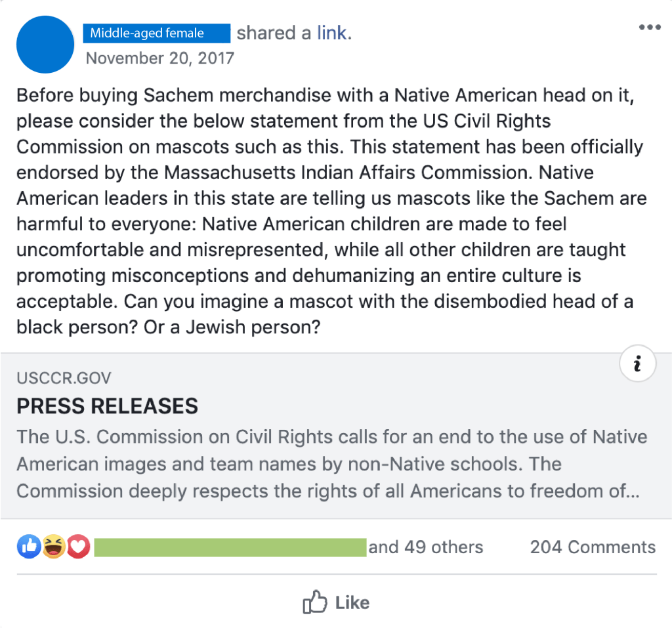Viewport: 672px width, 628px height.
Task: Show the "and 49 others" reactions list
Action: 426,547
